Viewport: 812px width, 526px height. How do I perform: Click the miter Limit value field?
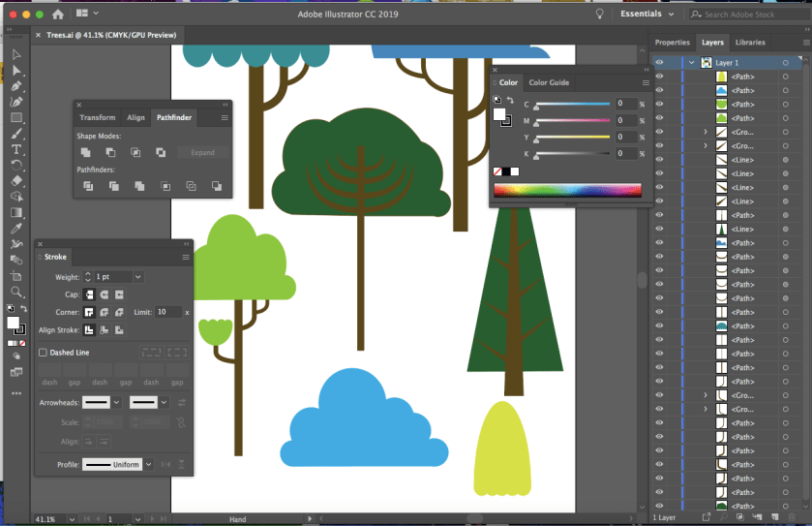point(168,312)
